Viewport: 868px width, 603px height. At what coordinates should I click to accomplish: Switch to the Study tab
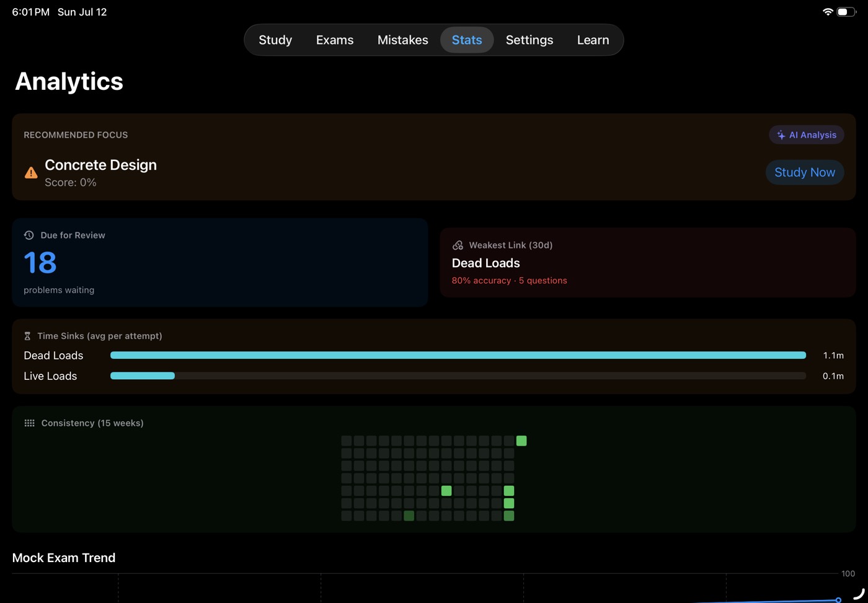(275, 40)
